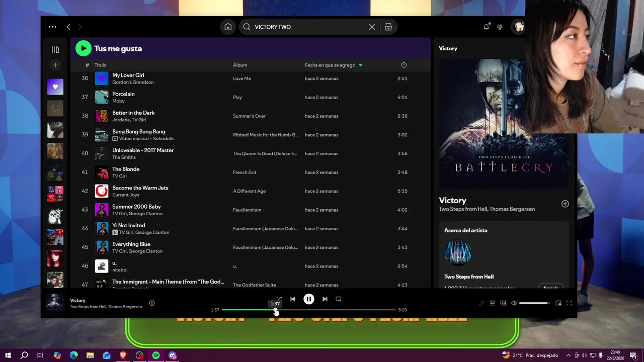Open Windows Start menu
The width and height of the screenshot is (644, 362).
point(8,355)
